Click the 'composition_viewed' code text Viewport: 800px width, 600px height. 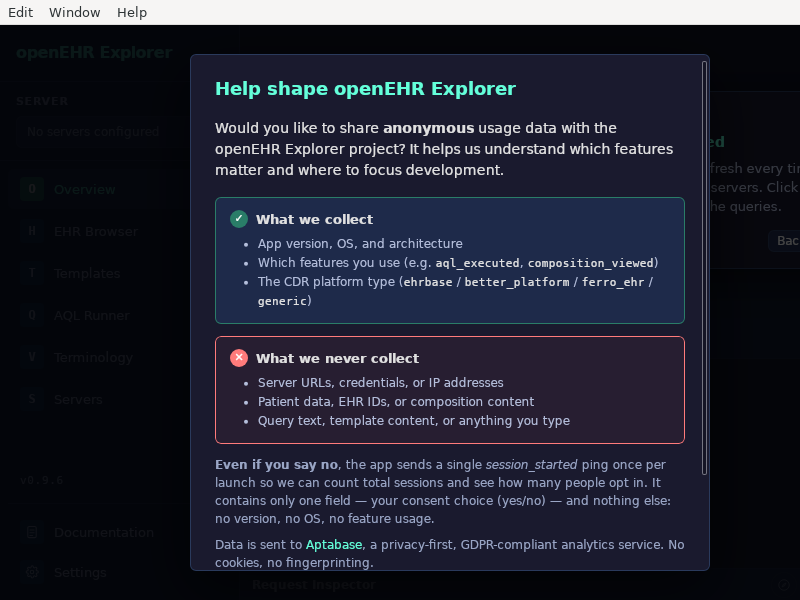(591, 263)
